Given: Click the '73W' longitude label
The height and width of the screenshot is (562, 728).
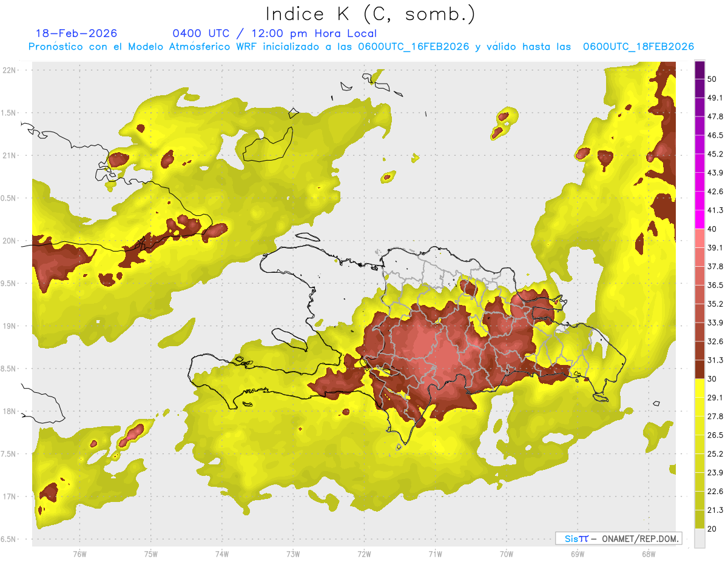Looking at the screenshot, I should [x=293, y=554].
